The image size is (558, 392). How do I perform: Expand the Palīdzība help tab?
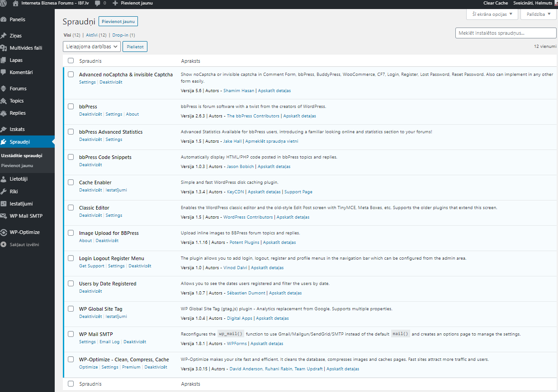click(538, 14)
